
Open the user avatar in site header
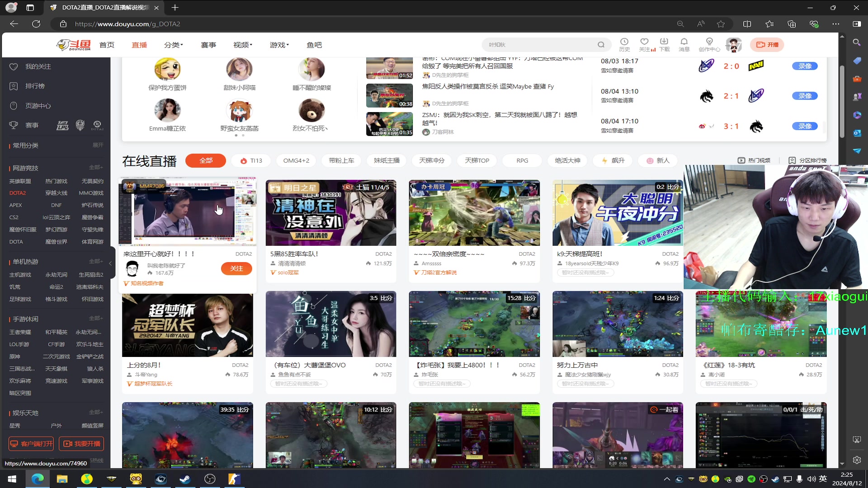coord(734,45)
